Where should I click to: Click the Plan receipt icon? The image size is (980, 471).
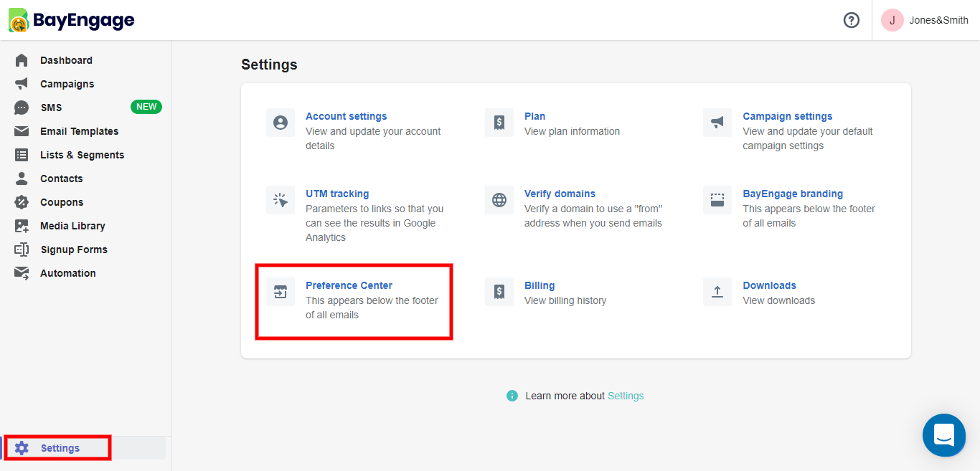499,123
